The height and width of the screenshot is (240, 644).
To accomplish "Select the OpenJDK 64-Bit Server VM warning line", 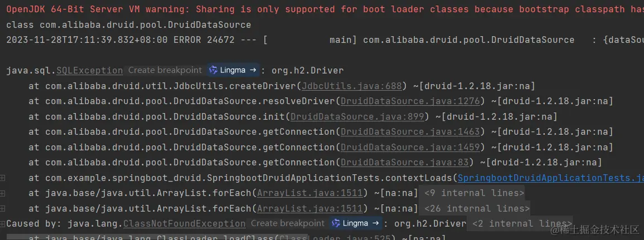I will tap(325, 9).
